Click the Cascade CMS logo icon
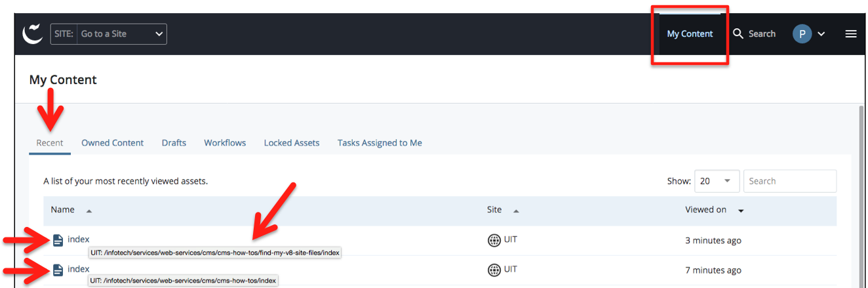The image size is (868, 288). [33, 34]
